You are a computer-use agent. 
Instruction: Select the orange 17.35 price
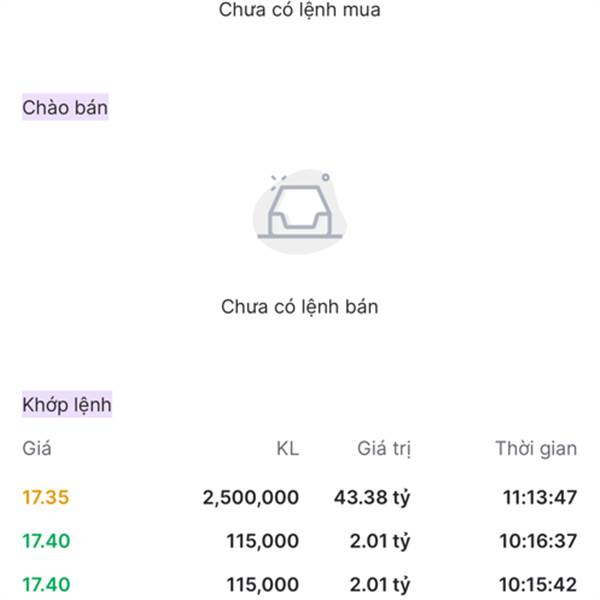coord(46,497)
